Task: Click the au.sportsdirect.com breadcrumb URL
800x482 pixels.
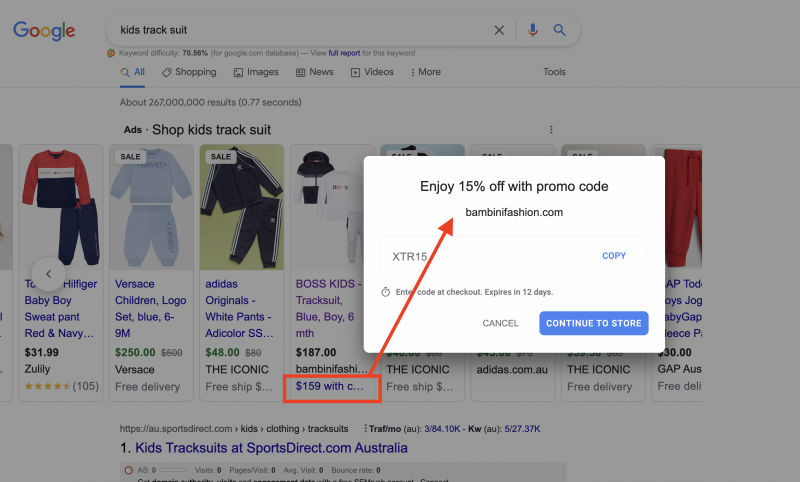Action: click(x=234, y=428)
